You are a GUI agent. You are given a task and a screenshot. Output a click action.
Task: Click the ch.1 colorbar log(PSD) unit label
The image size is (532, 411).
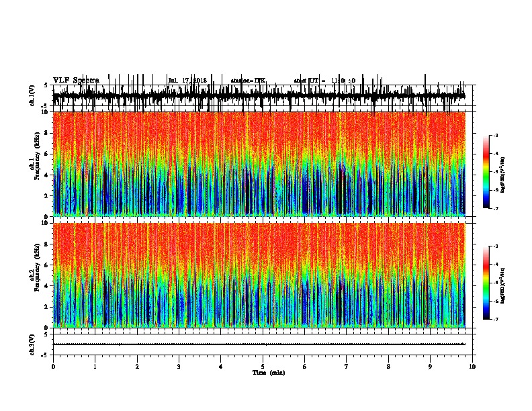502,175
